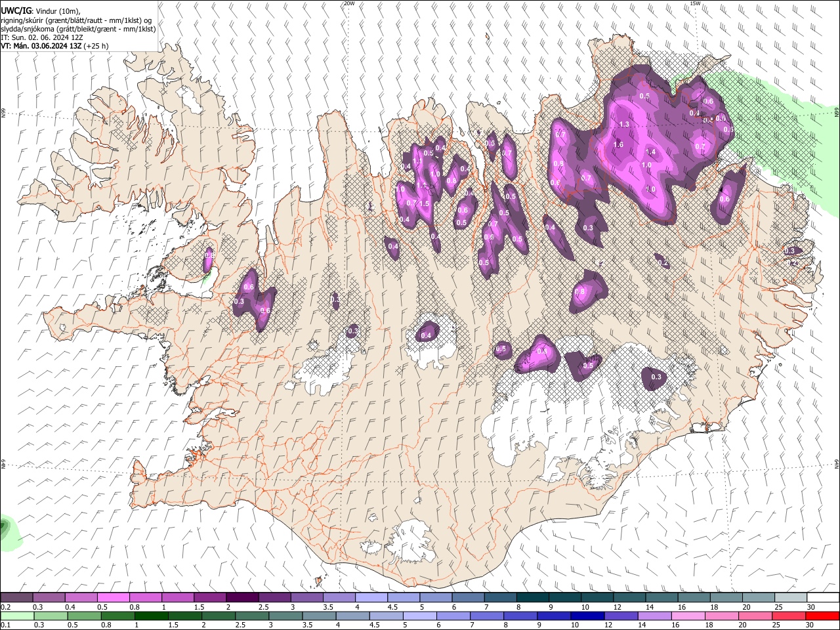Click the 'VT: Mán. 03.06.2024 13Z (+25 h)' line
840x630 pixels.
click(54, 46)
